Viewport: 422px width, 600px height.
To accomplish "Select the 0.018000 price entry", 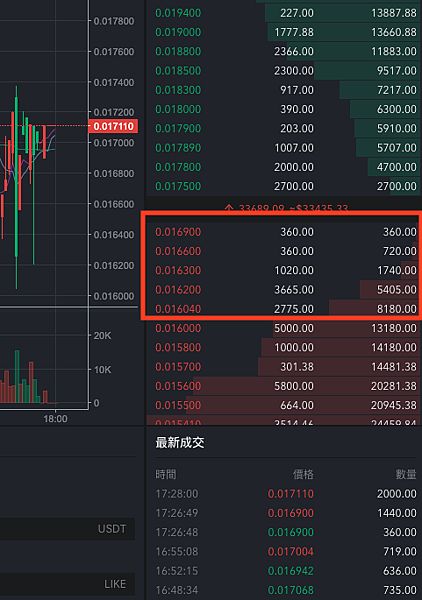I will coord(178,109).
